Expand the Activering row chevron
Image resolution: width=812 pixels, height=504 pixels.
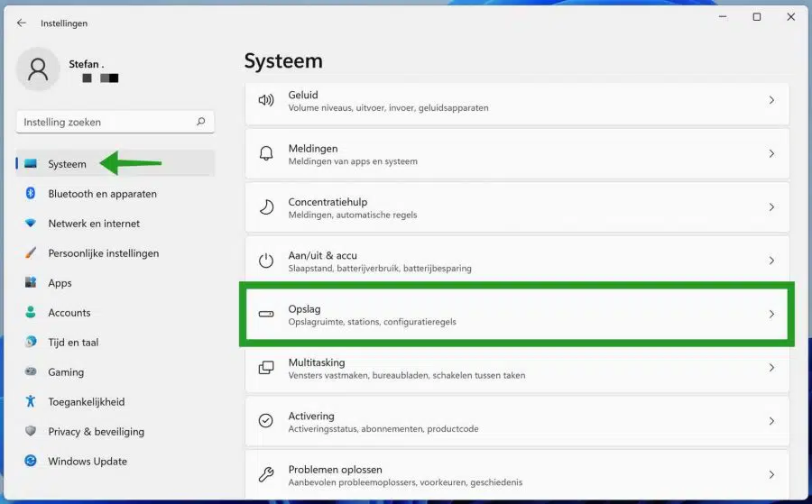771,421
